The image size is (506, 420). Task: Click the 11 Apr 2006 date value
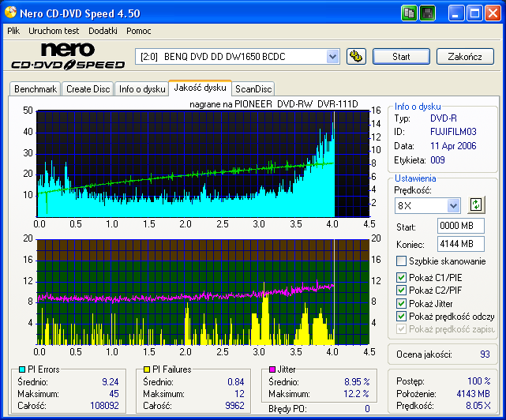pos(453,146)
